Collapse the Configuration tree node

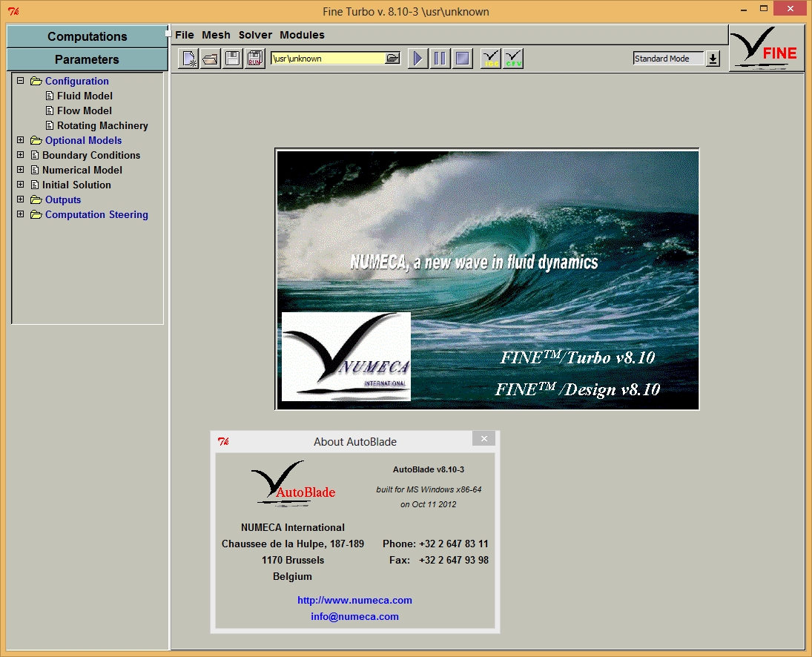(21, 81)
